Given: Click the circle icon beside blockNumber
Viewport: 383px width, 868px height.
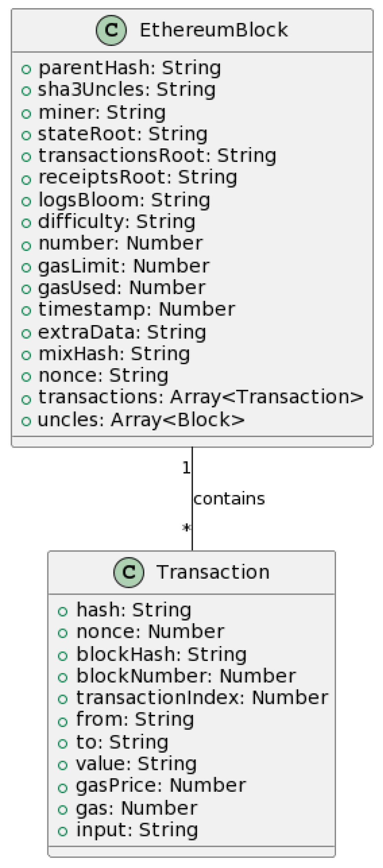Looking at the screenshot, I should (63, 677).
